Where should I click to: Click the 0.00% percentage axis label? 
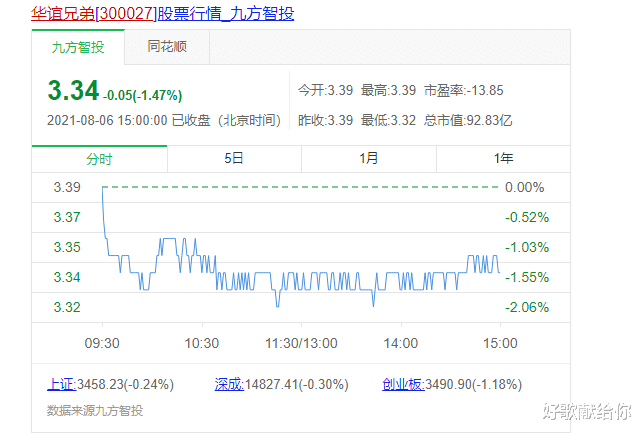(524, 187)
